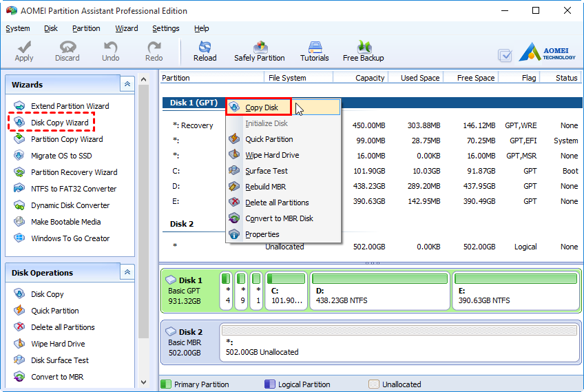
Task: Open Properties from the context menu
Action: (x=283, y=234)
